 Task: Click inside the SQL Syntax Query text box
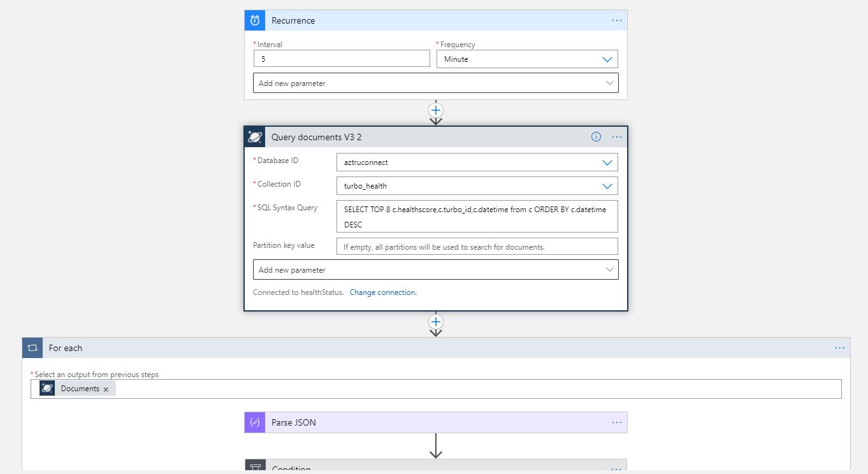(x=477, y=216)
